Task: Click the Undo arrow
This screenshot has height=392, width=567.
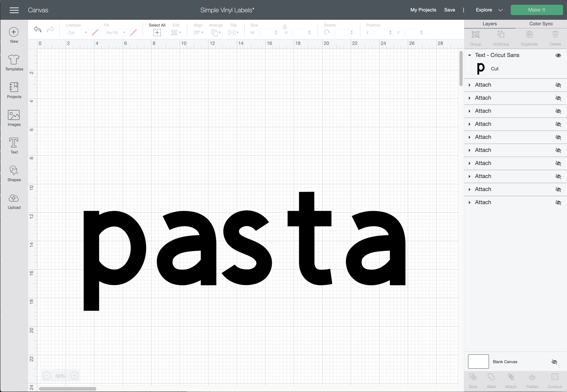Action: [38, 30]
